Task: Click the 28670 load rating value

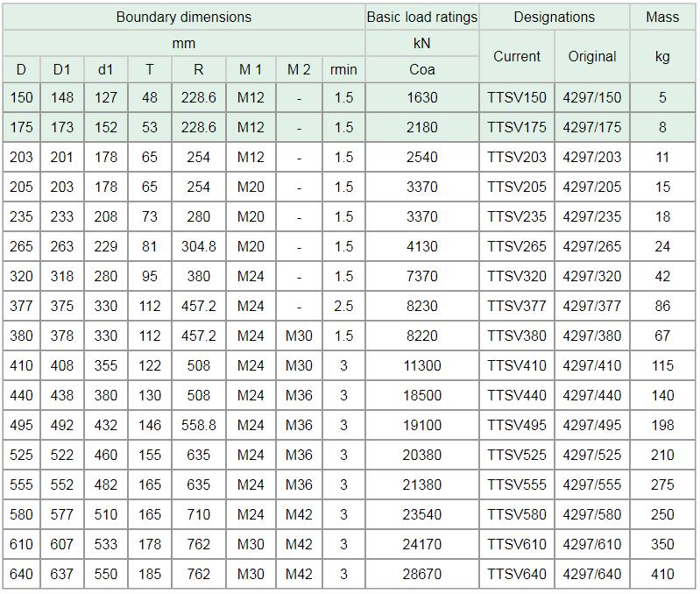Action: pyautogui.click(x=422, y=574)
